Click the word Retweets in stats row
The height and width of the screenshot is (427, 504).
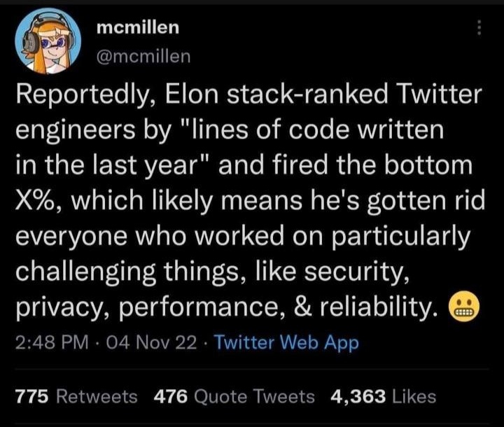tap(97, 397)
